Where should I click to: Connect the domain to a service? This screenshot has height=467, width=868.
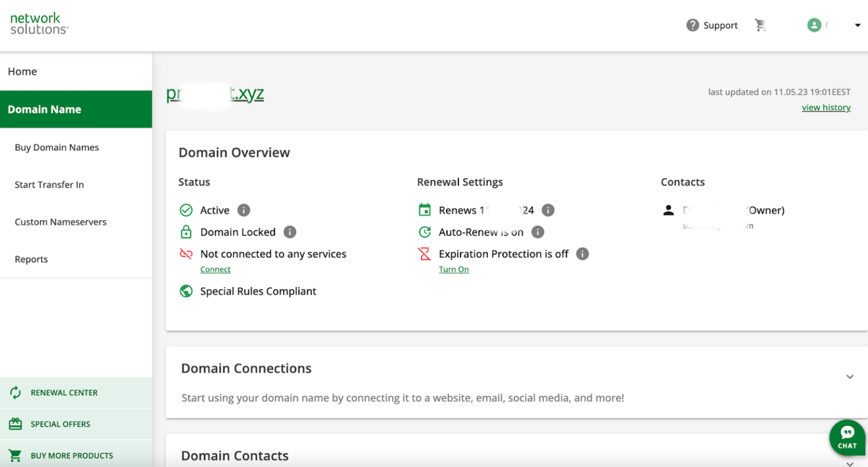215,269
